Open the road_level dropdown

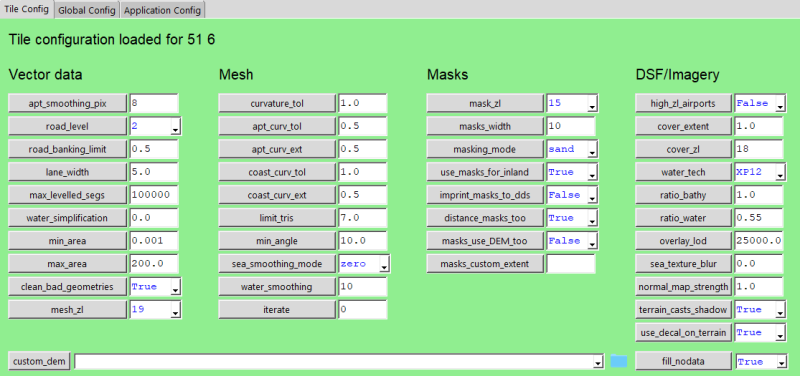(176, 127)
